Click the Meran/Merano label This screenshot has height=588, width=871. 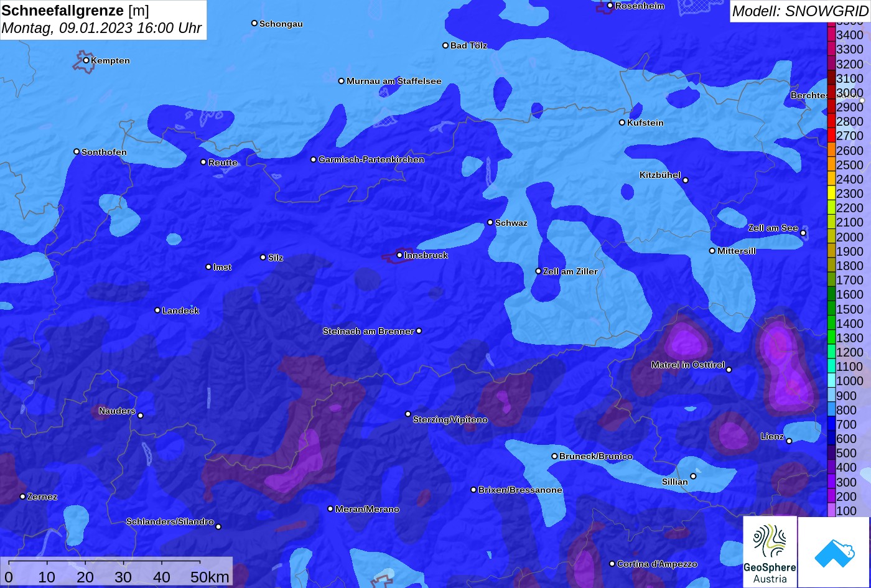(367, 509)
